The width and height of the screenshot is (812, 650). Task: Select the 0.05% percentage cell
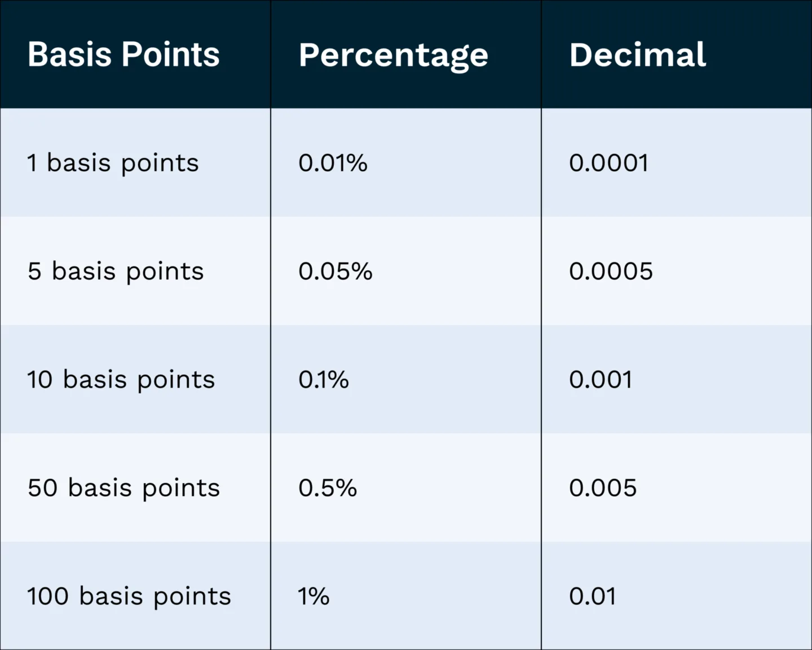tap(336, 271)
